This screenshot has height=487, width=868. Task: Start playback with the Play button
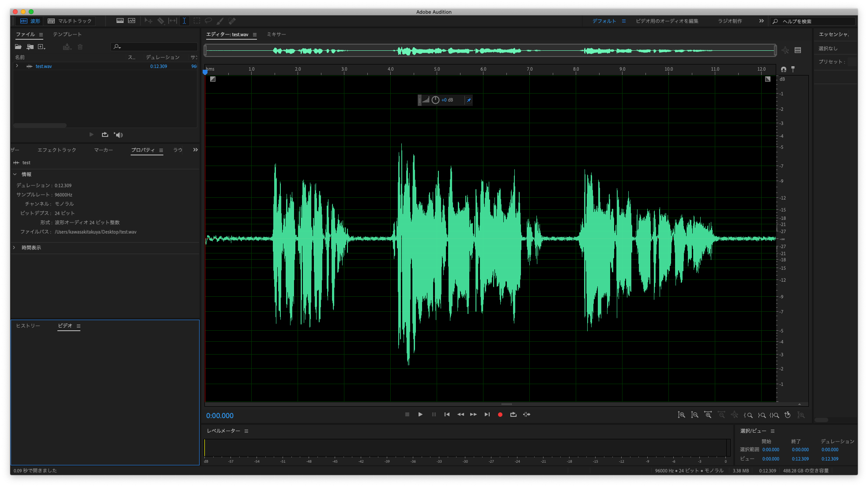pos(420,415)
